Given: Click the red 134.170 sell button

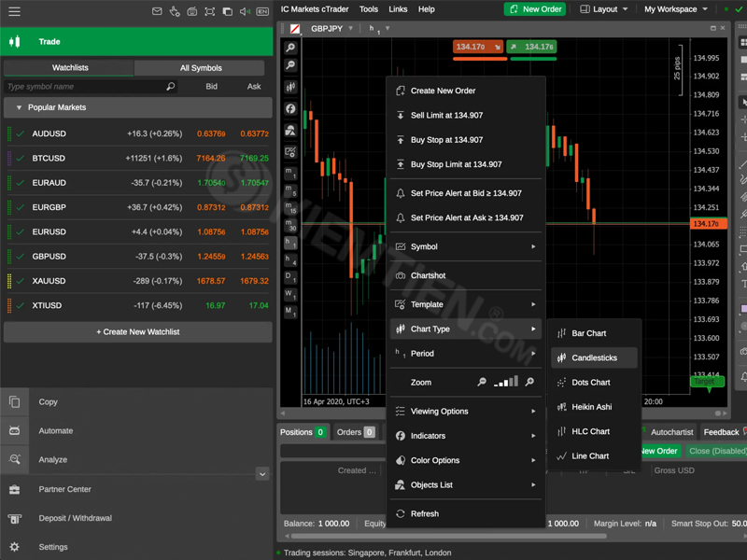Looking at the screenshot, I should click(x=478, y=47).
